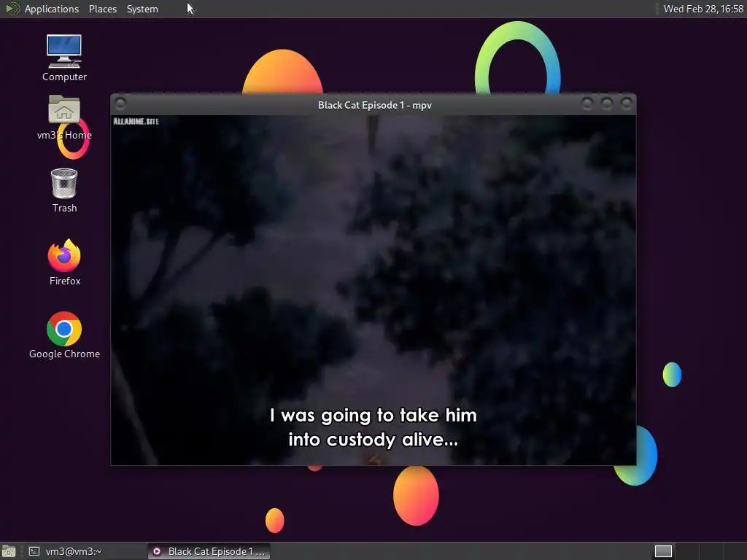Click the clock showing Wed Feb 28, 16:58
This screenshot has height=560, width=747.
(x=703, y=9)
